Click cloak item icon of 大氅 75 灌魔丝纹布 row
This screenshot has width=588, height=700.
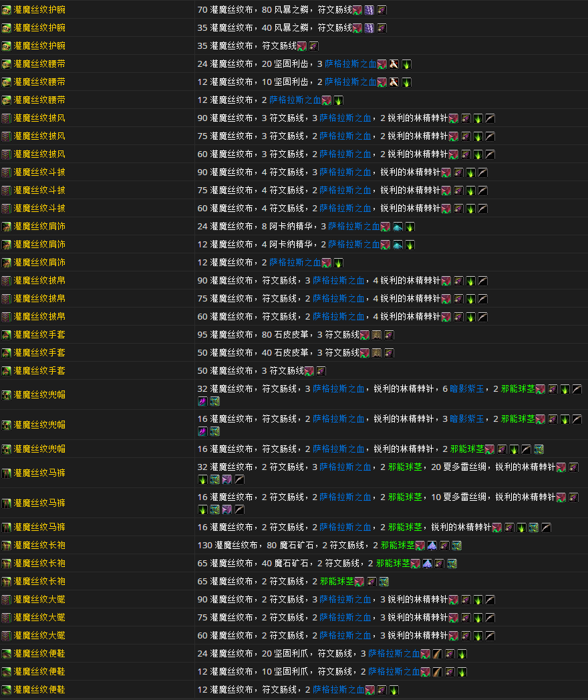[x=6, y=618]
